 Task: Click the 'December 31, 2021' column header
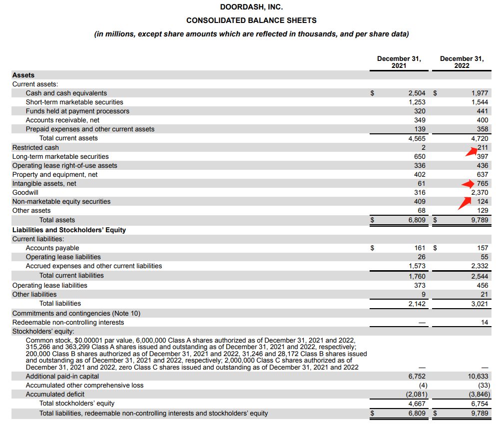[399, 62]
